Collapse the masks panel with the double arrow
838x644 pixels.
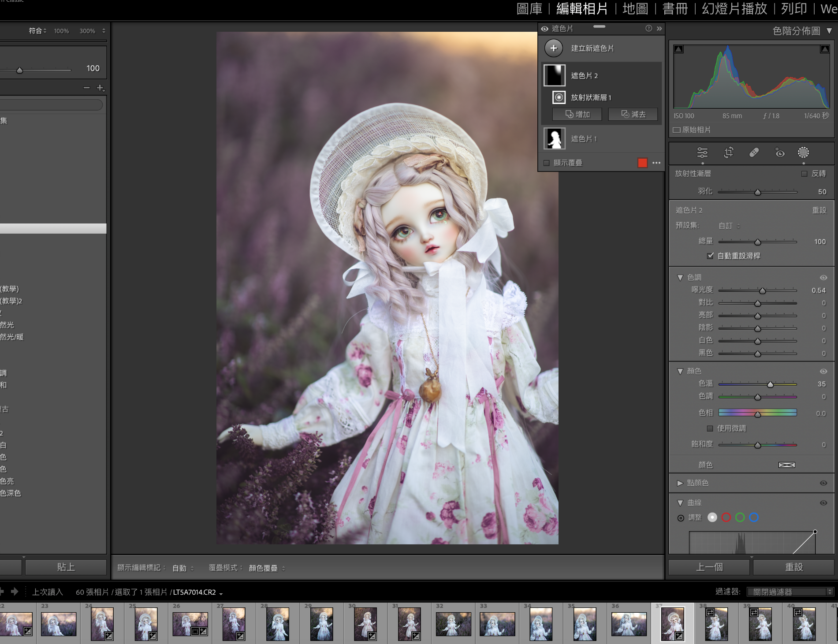point(659,28)
